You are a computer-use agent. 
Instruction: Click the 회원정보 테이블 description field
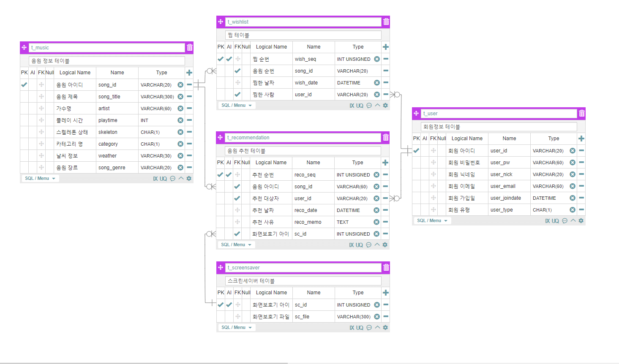[499, 127]
